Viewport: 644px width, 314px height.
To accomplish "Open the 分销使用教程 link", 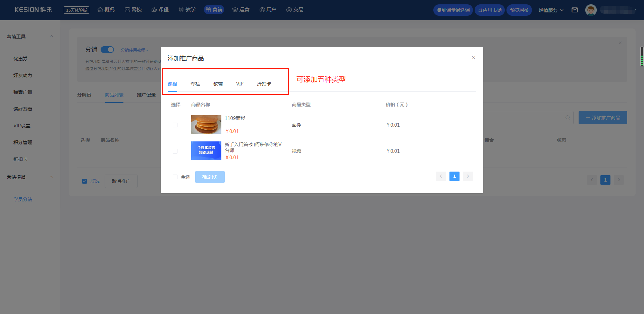I will click(134, 50).
